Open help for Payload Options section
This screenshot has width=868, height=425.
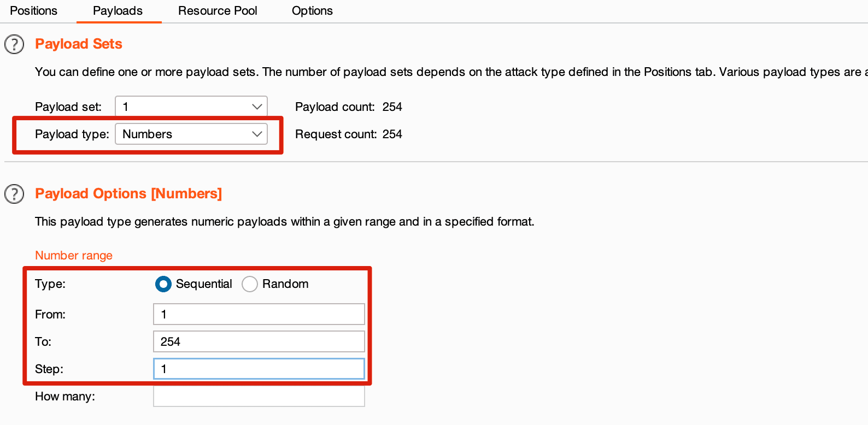14,194
